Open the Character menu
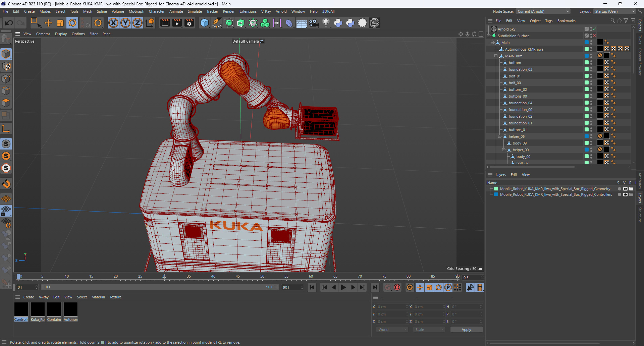The image size is (644, 346). pyautogui.click(x=157, y=11)
